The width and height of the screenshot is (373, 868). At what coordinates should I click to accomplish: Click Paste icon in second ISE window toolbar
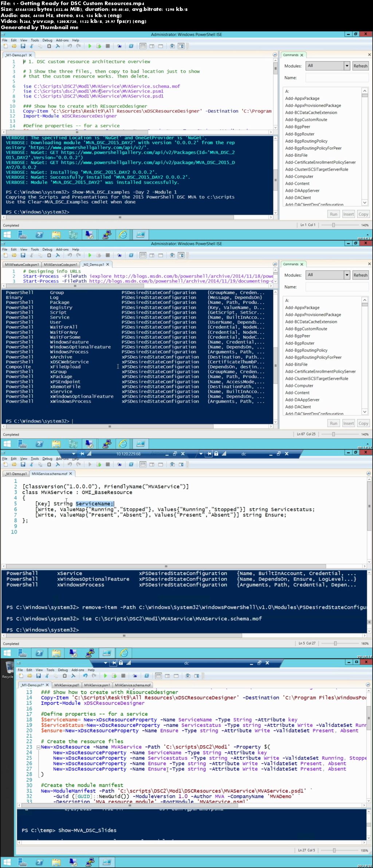coord(49,255)
